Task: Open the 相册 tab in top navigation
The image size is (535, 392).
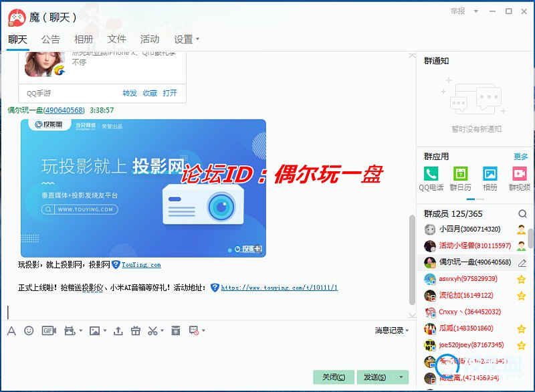Action: click(84, 39)
